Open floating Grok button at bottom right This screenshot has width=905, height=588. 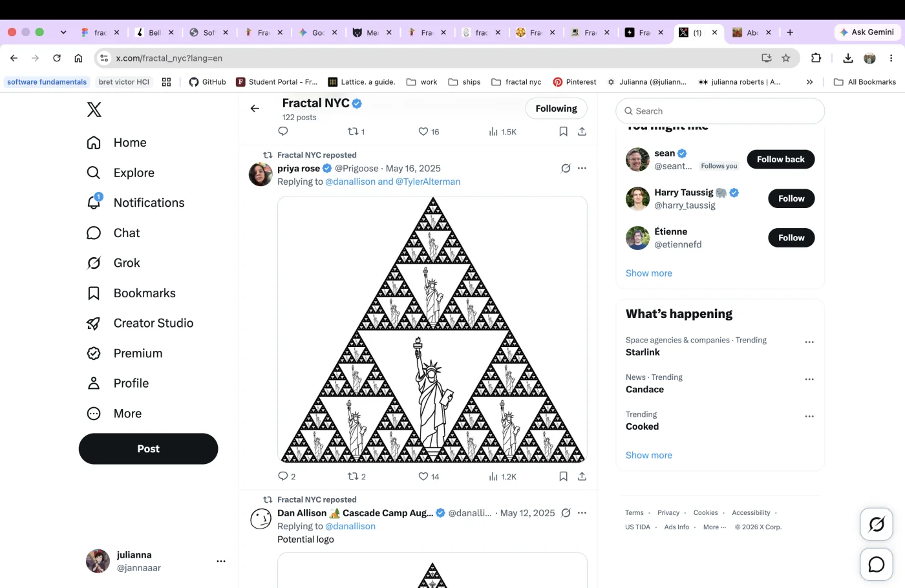tap(877, 524)
